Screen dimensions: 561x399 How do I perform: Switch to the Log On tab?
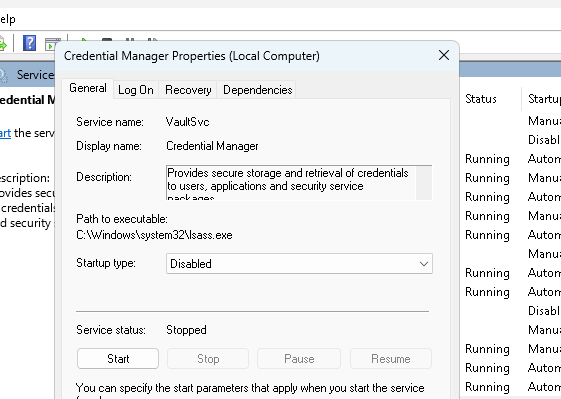click(x=136, y=90)
